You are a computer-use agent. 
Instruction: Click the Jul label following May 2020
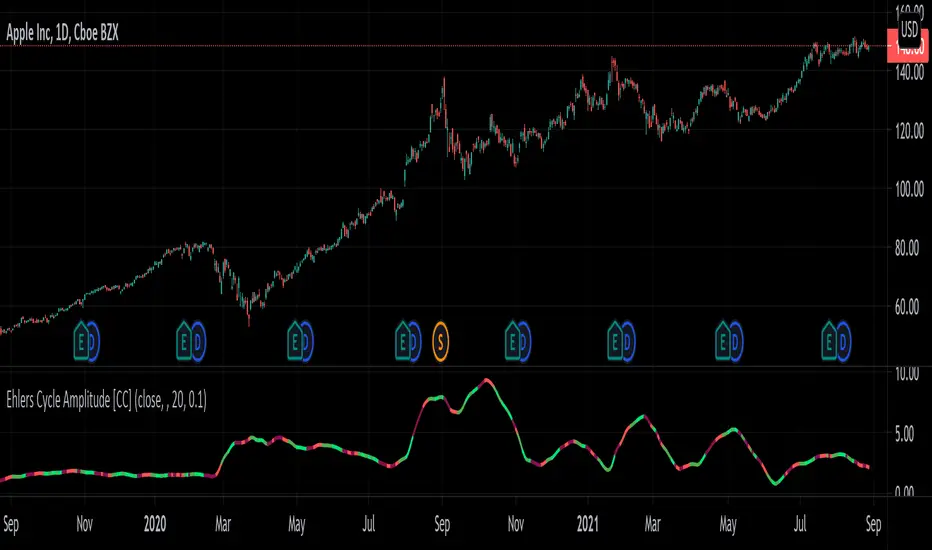(x=369, y=524)
